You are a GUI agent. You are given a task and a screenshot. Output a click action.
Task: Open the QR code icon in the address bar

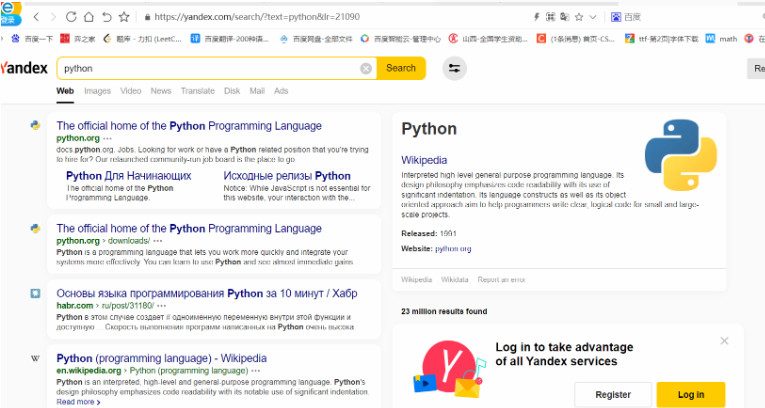tap(550, 17)
